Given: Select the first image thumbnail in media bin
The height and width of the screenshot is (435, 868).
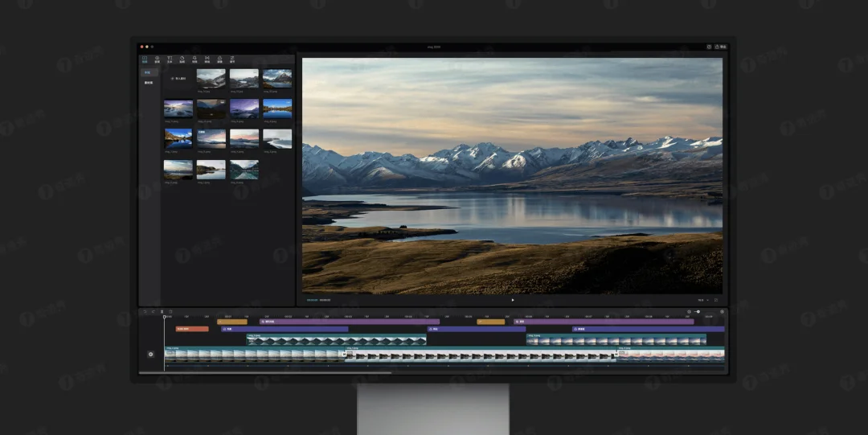Looking at the screenshot, I should 211,79.
